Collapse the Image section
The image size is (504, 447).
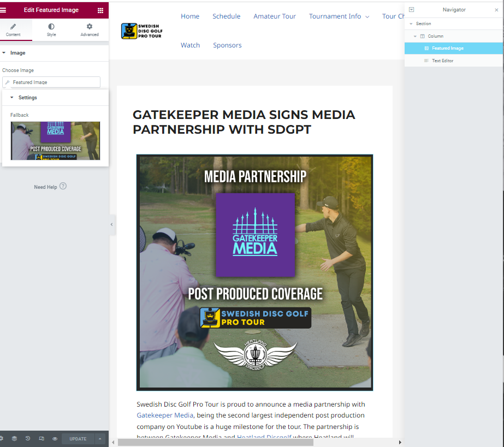click(x=4, y=53)
